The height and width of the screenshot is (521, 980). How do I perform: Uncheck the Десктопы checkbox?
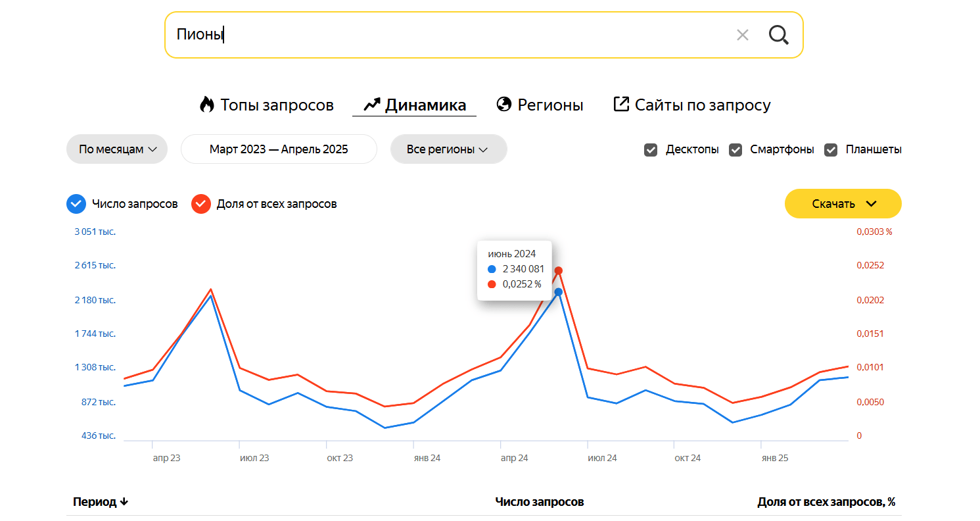651,150
